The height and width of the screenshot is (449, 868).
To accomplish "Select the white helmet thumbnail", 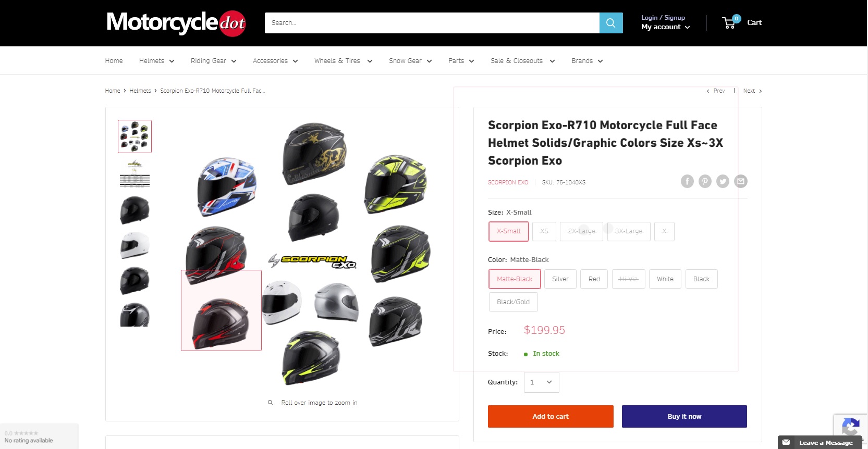I will coord(135,245).
